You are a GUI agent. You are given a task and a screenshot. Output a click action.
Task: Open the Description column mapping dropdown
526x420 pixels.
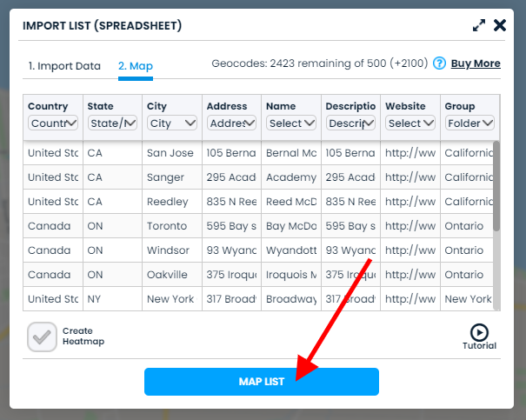[350, 123]
